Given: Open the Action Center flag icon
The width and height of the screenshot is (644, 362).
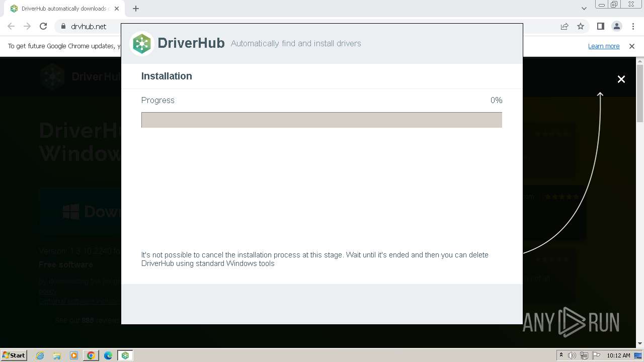Looking at the screenshot, I should (596, 355).
